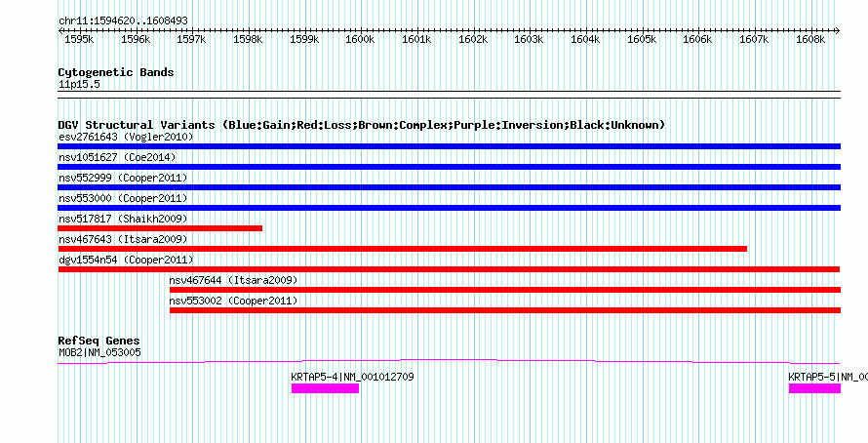Open the nsv467643 (Itsara2009) label

coord(123,239)
